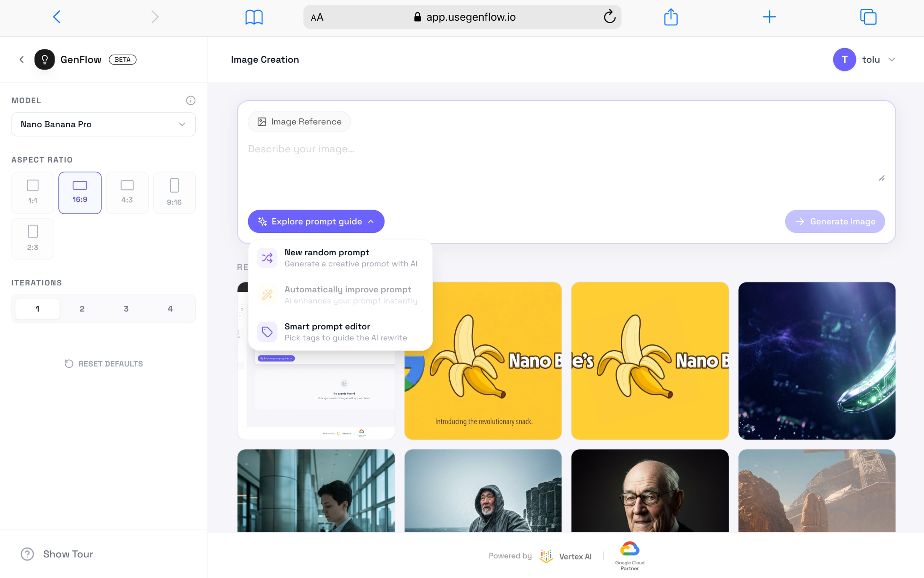Choose Automatically improve prompt

pyautogui.click(x=340, y=295)
